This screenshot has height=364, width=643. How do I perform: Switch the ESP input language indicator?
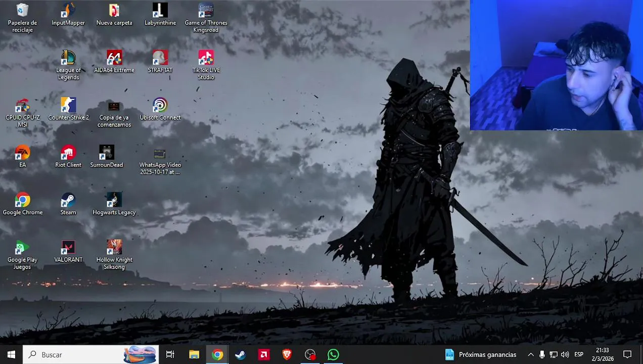pyautogui.click(x=579, y=355)
